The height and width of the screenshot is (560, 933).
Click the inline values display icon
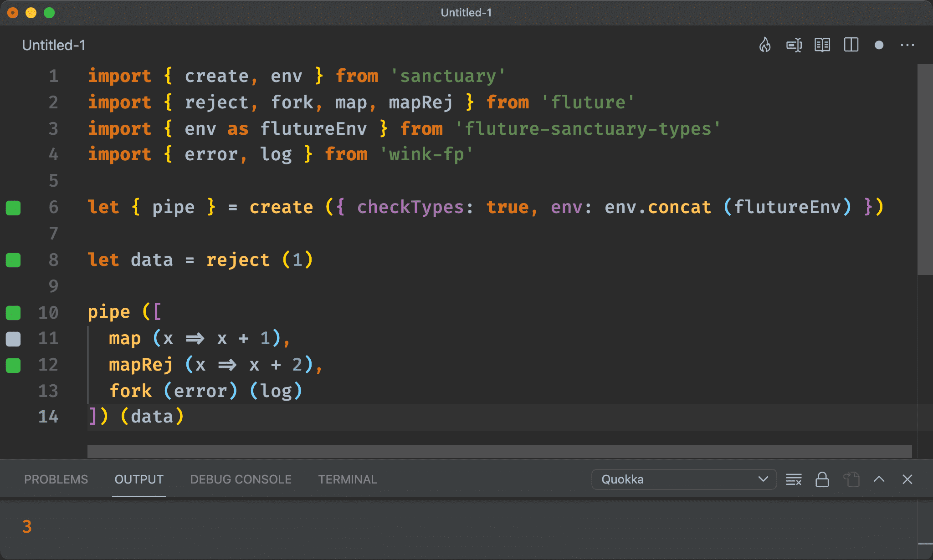(x=794, y=45)
